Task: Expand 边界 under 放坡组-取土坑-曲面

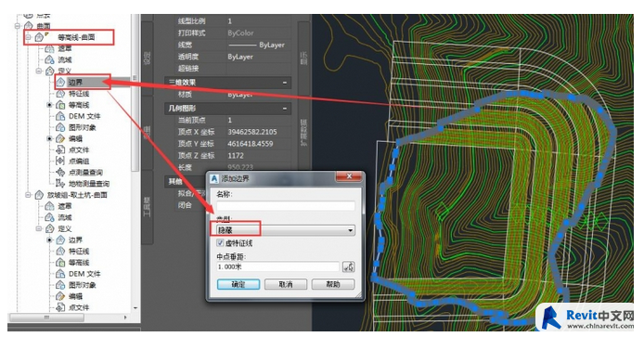Action: click(49, 240)
